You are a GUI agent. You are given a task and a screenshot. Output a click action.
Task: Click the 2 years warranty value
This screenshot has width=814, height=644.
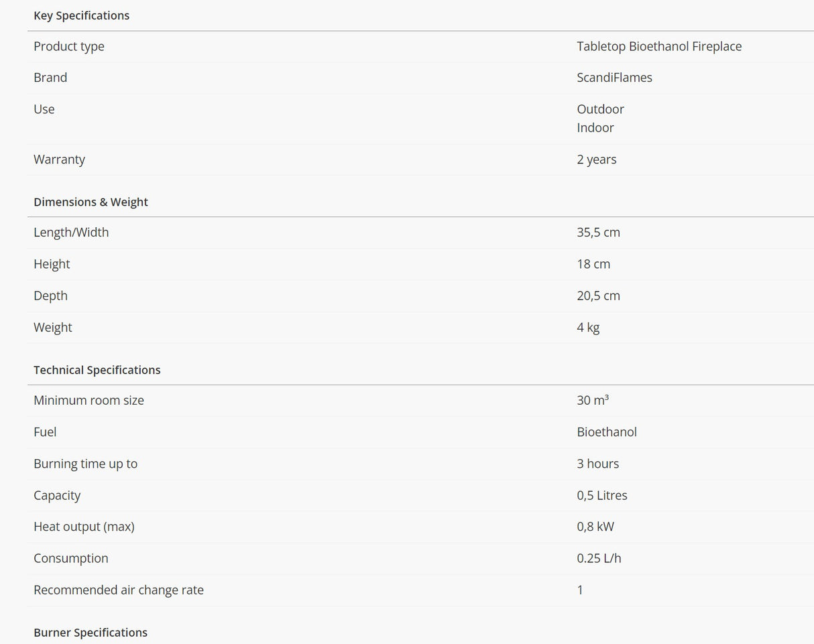coord(596,159)
